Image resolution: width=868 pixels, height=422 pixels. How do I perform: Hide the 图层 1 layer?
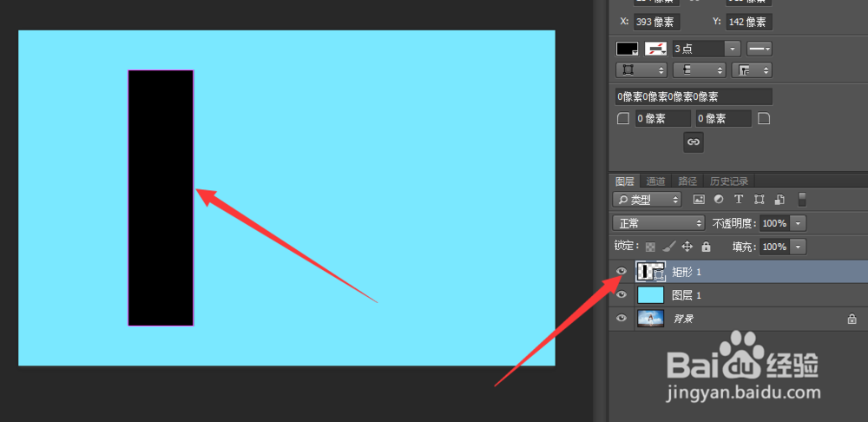(621, 294)
